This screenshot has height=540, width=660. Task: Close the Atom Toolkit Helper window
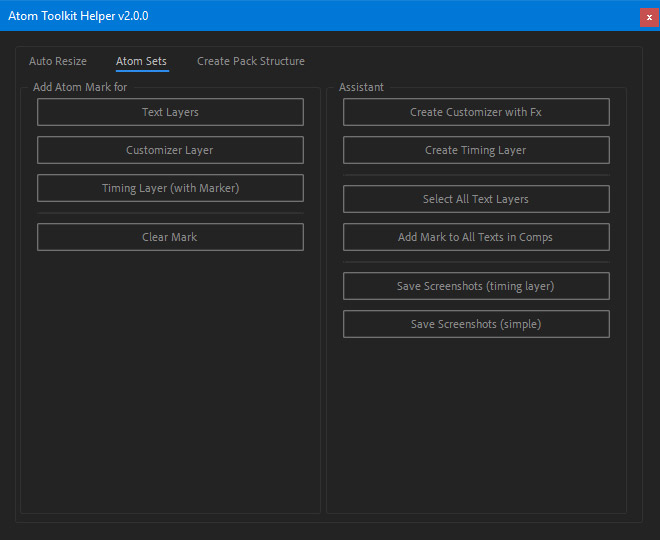point(649,17)
